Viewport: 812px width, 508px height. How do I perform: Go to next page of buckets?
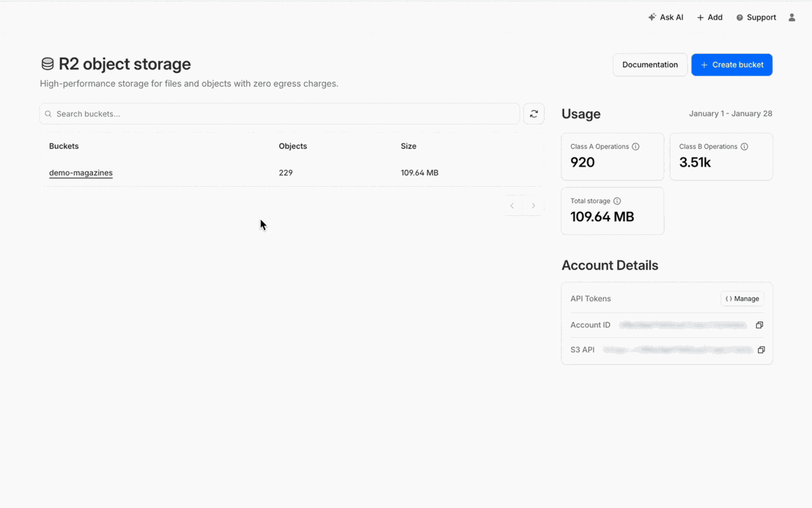click(534, 206)
